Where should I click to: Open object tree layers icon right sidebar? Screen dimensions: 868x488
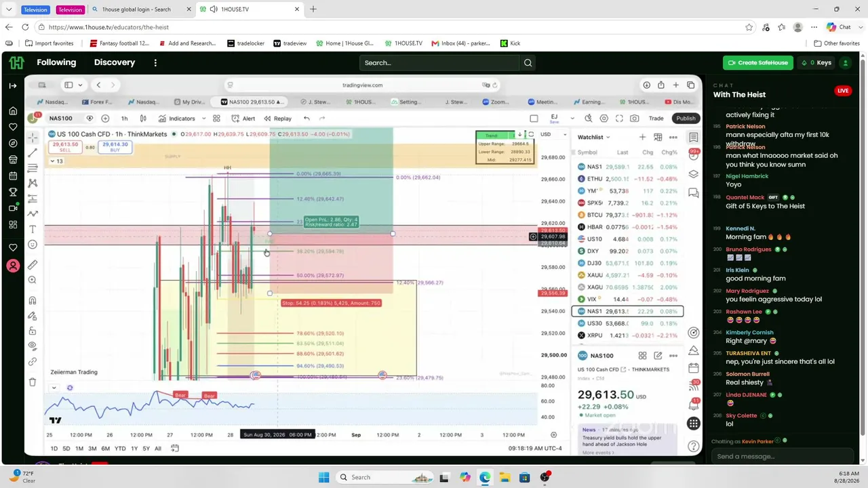(x=693, y=174)
